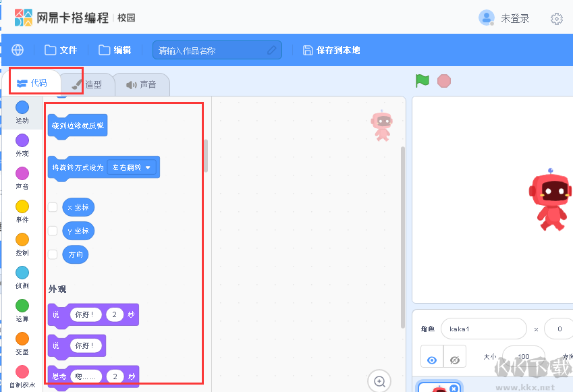The image size is (573, 392).
Task: Click the zoom in magnifier icon
Action: pyautogui.click(x=379, y=381)
